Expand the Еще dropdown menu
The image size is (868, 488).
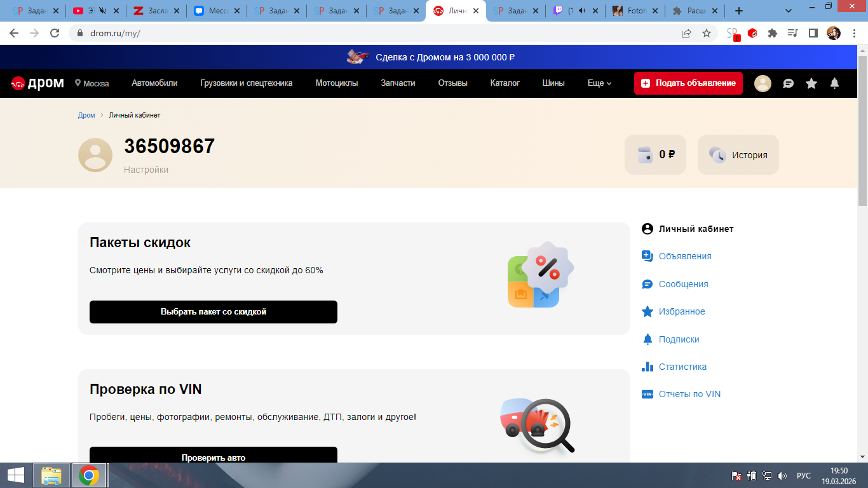pyautogui.click(x=599, y=83)
